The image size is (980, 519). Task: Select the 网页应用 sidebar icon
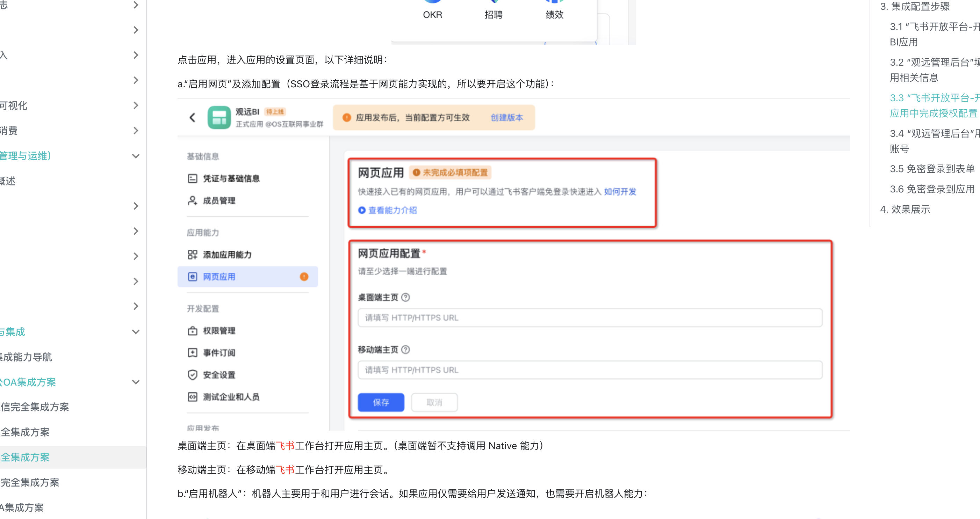point(193,276)
